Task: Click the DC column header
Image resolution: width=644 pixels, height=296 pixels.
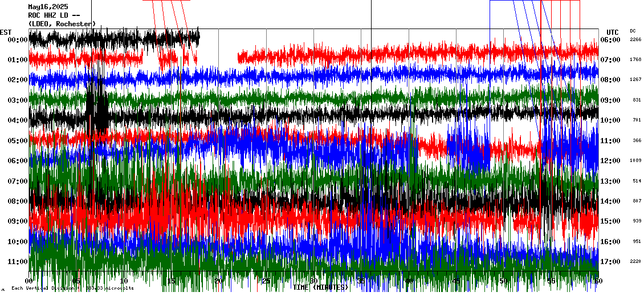Action: 633,31
